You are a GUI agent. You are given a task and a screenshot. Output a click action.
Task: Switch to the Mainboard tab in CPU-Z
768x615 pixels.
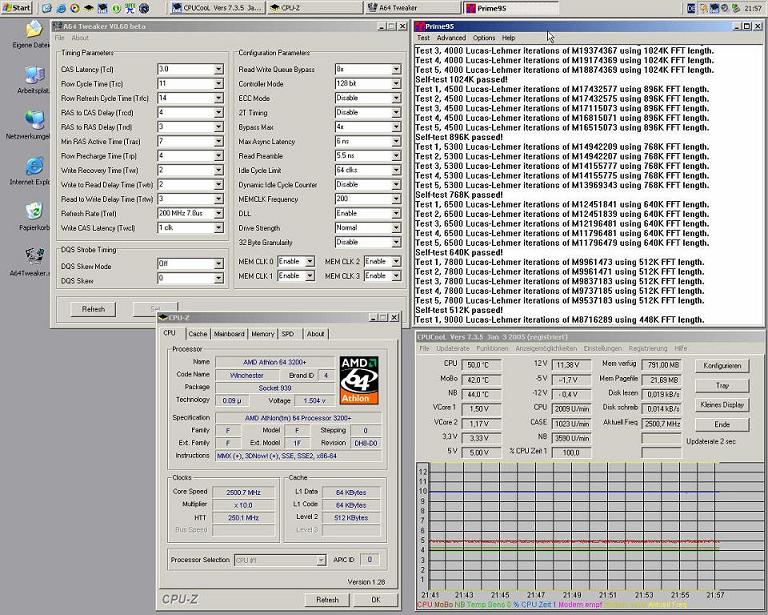[x=229, y=333]
